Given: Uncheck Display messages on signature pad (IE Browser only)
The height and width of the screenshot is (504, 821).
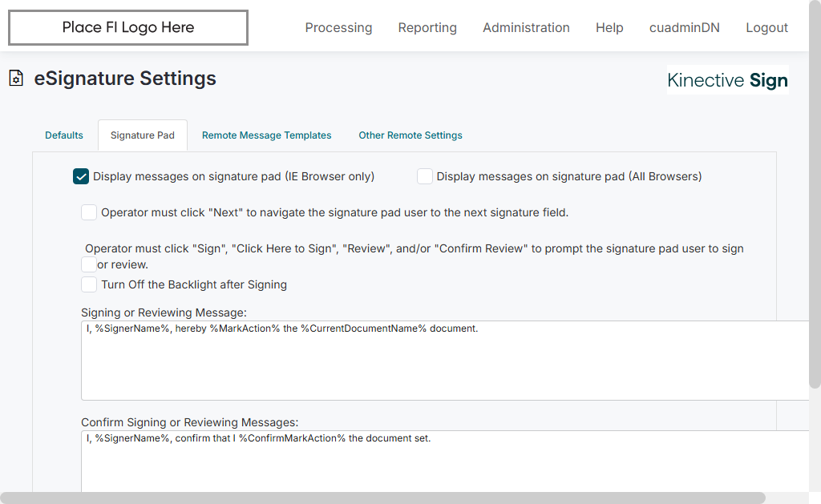Looking at the screenshot, I should coord(81,177).
